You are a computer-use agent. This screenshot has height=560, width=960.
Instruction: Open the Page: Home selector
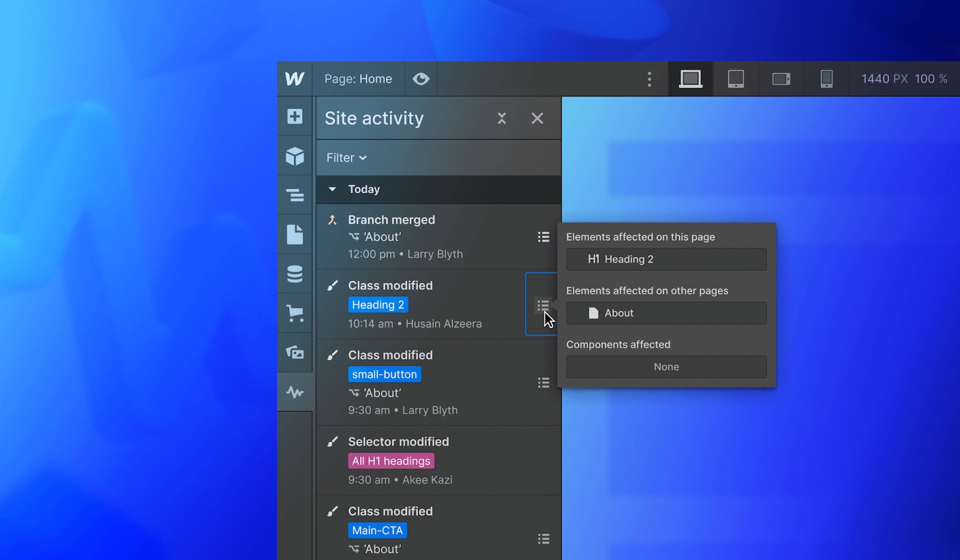click(358, 79)
